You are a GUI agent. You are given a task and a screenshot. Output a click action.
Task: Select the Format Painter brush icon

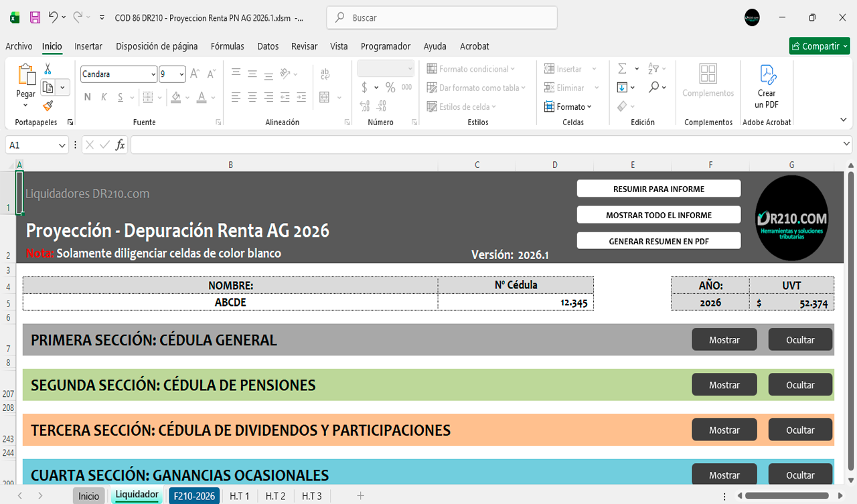pos(48,106)
